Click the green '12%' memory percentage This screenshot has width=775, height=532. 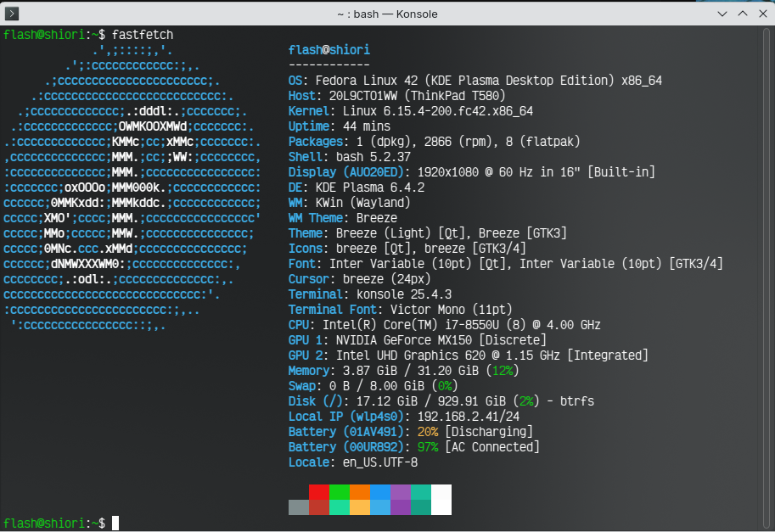coord(503,372)
